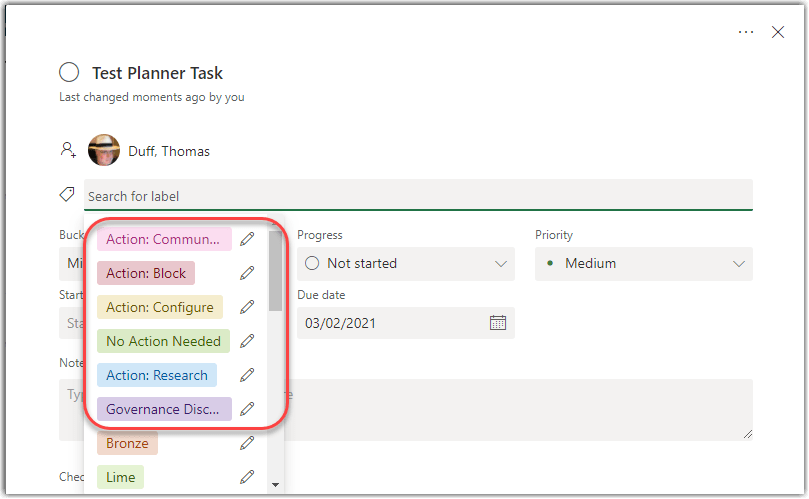Mark Test Planner Task as complete

pyautogui.click(x=69, y=73)
